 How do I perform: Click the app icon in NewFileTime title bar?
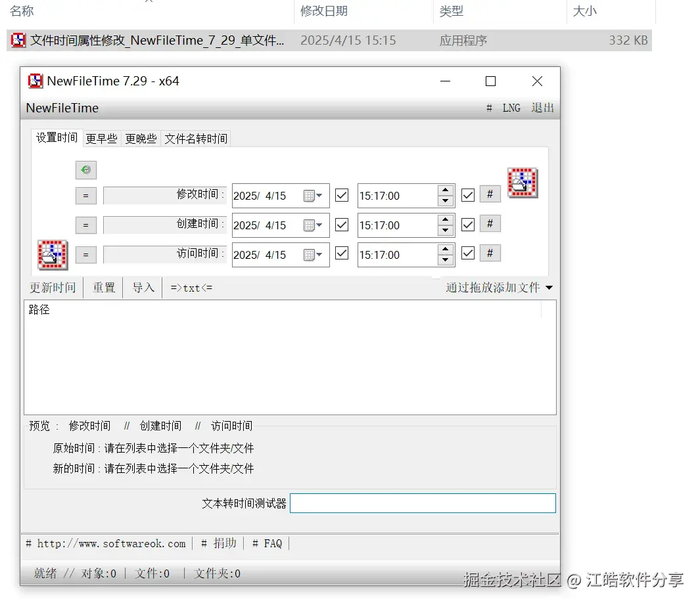(35, 81)
